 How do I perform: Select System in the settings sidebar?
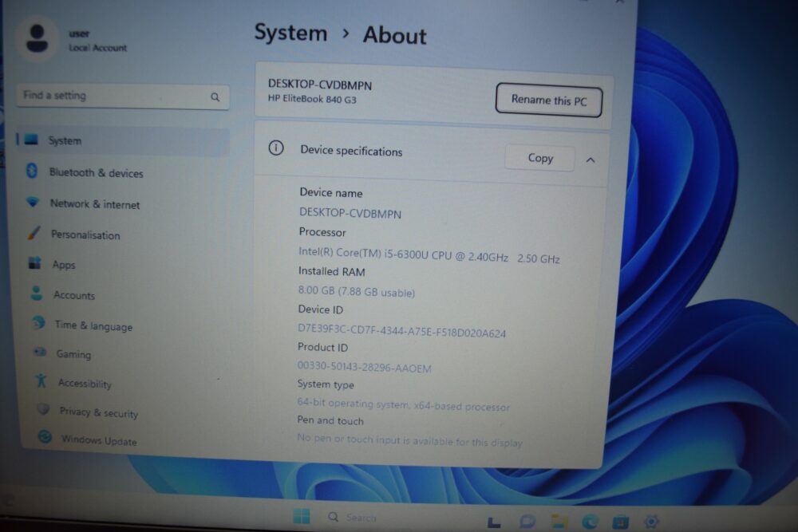(122, 141)
